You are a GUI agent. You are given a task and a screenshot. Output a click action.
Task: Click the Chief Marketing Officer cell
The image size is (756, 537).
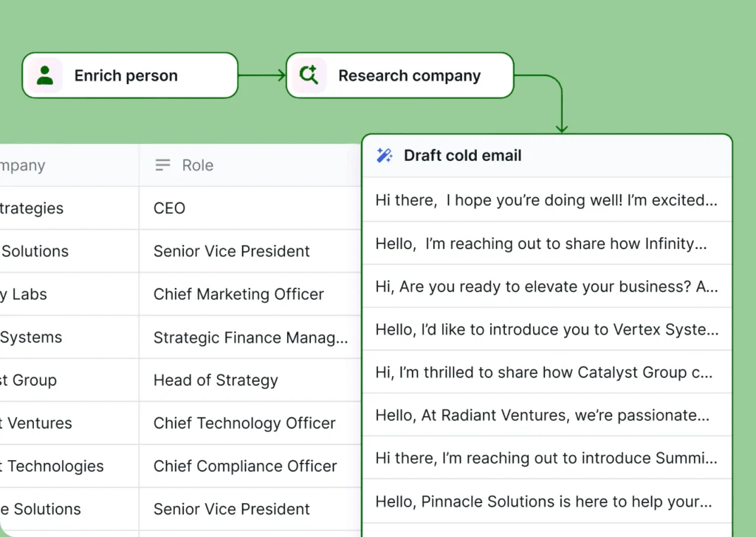pyautogui.click(x=250, y=294)
